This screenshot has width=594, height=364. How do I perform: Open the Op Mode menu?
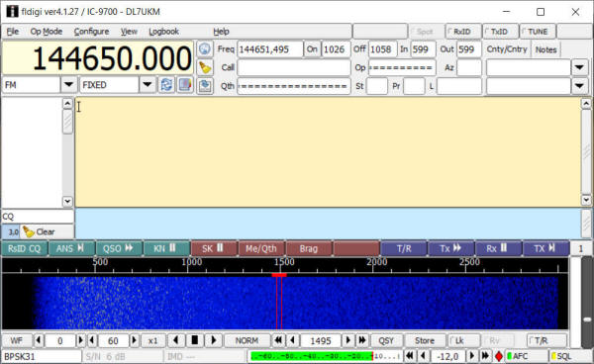(47, 32)
